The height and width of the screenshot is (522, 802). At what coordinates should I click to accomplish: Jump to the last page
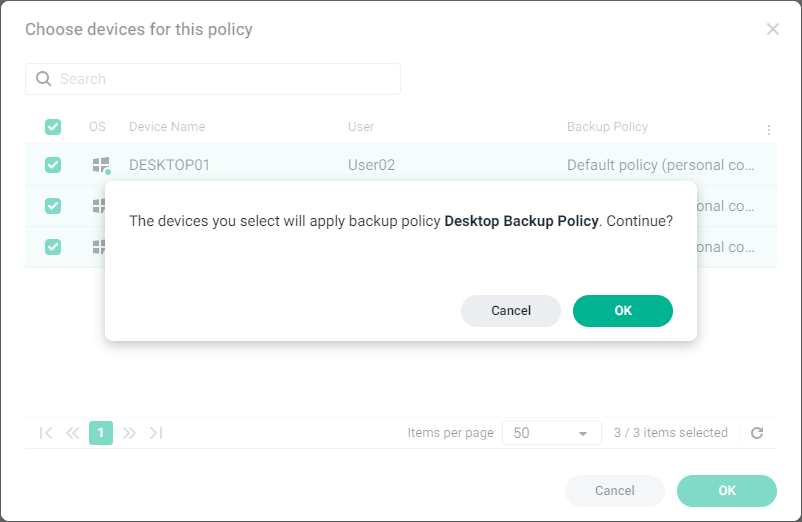156,433
